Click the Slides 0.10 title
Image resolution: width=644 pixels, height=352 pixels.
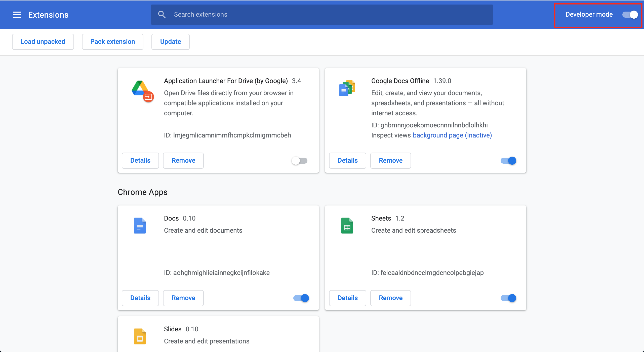[181, 329]
